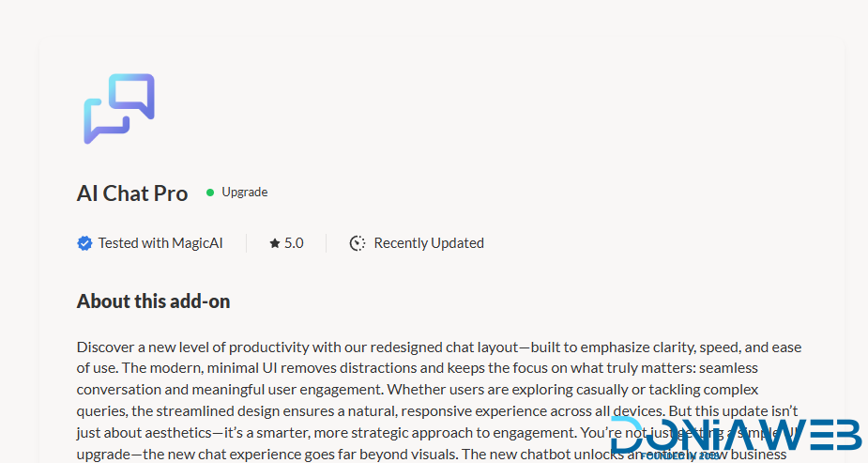Click the line beginning 'queries, the streamlined design'
This screenshot has width=868, height=463.
point(436,409)
